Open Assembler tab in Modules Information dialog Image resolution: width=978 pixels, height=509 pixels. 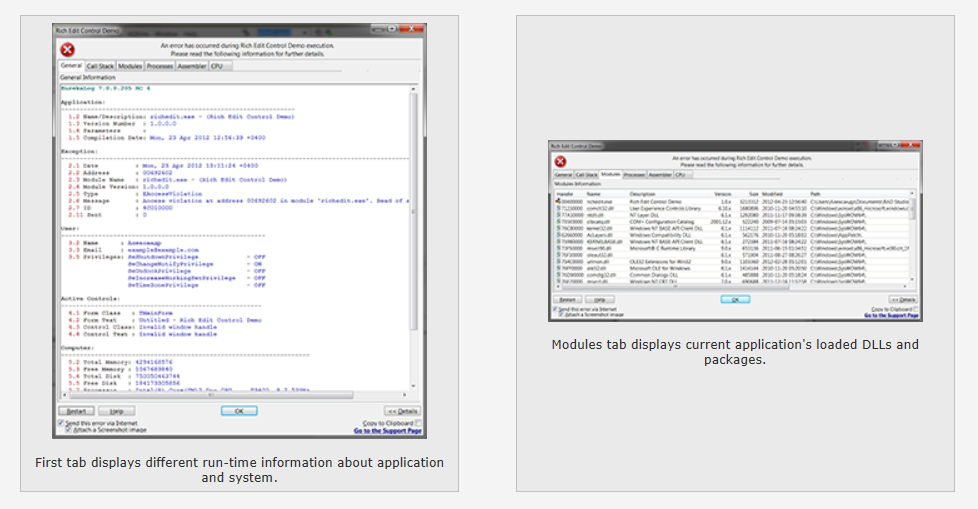660,175
